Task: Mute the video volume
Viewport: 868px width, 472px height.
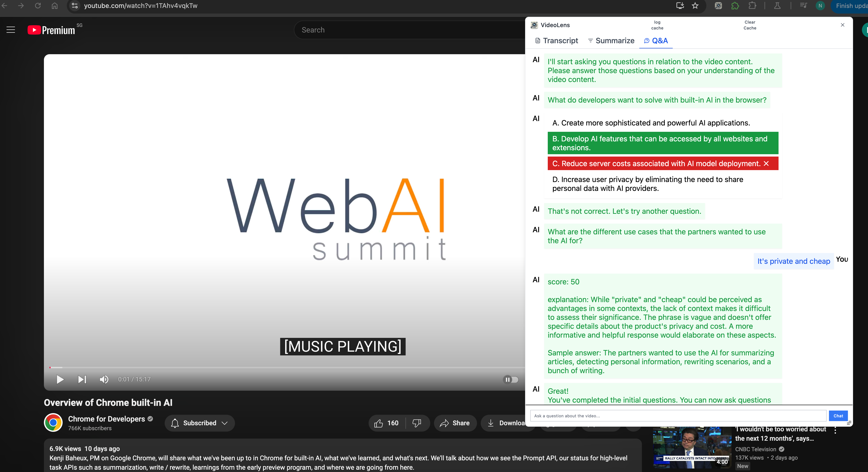Action: pyautogui.click(x=104, y=380)
